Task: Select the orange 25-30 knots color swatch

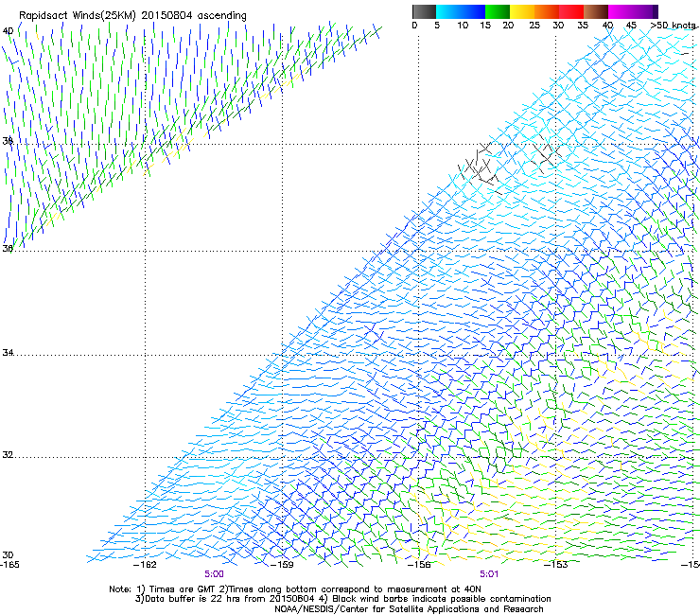Action: 547,11
